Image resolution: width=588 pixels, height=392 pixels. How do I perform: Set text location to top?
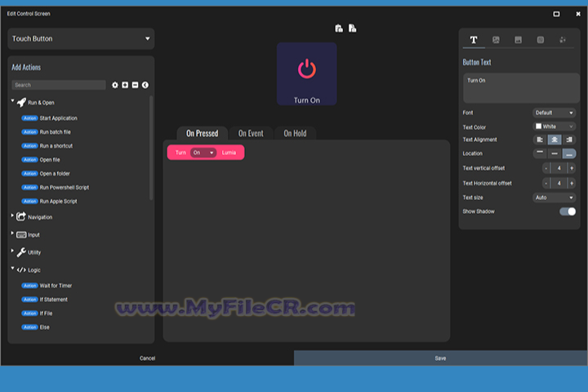click(x=540, y=154)
